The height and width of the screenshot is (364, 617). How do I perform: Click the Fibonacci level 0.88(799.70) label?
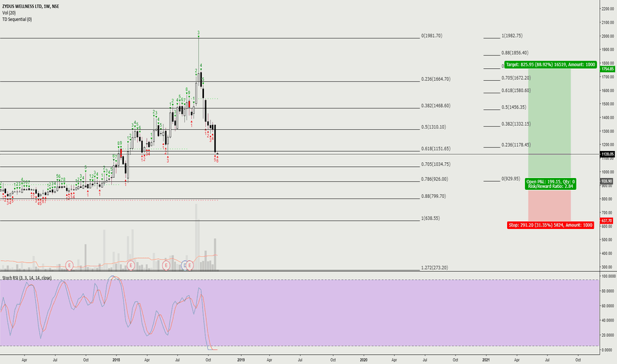click(x=433, y=196)
